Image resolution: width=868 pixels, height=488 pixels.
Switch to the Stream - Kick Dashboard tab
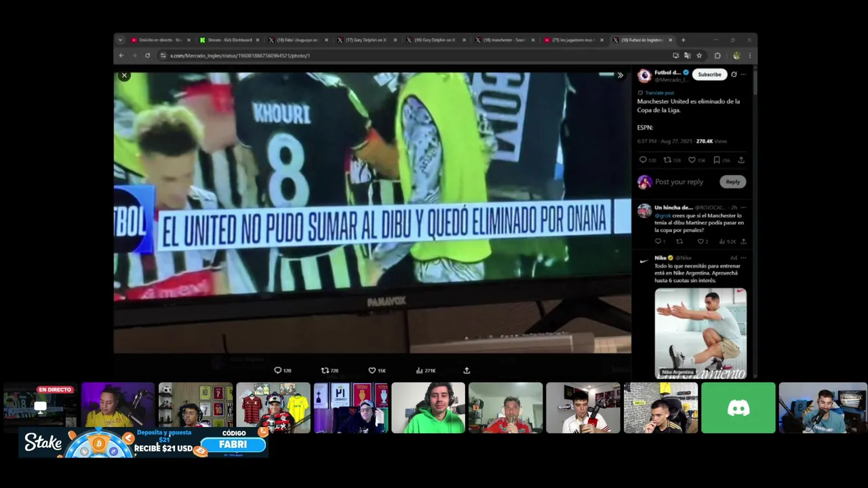click(229, 40)
